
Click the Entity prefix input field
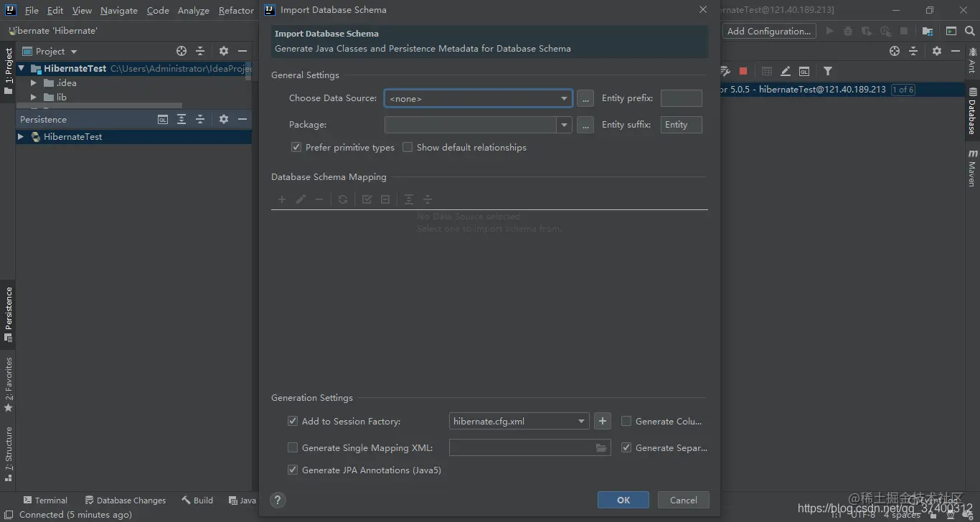[x=681, y=98]
